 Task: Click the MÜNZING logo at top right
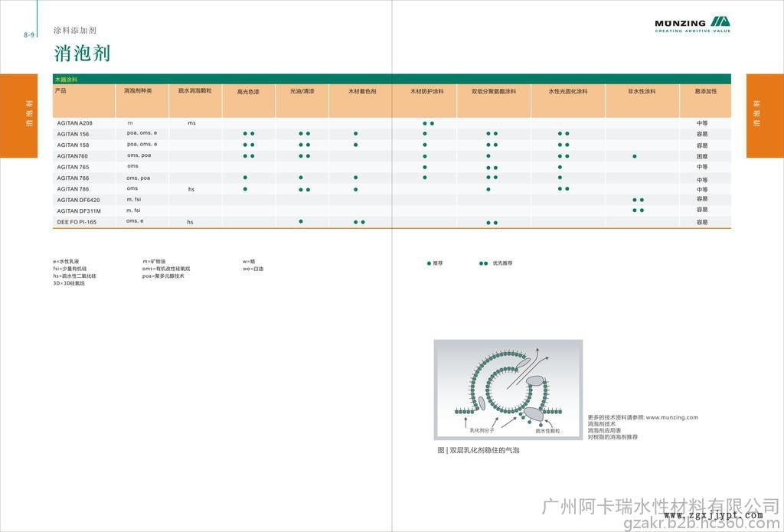tap(692, 24)
